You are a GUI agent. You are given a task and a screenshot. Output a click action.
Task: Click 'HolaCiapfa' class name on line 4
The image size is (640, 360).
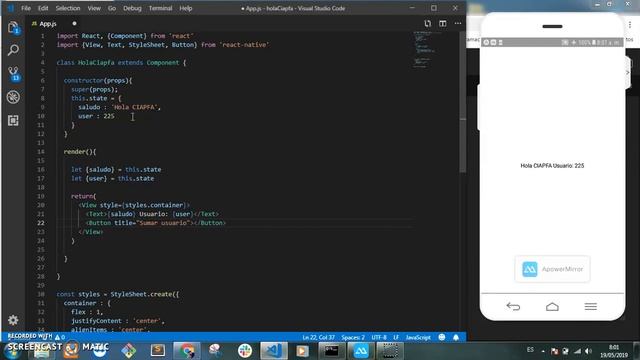[96, 62]
